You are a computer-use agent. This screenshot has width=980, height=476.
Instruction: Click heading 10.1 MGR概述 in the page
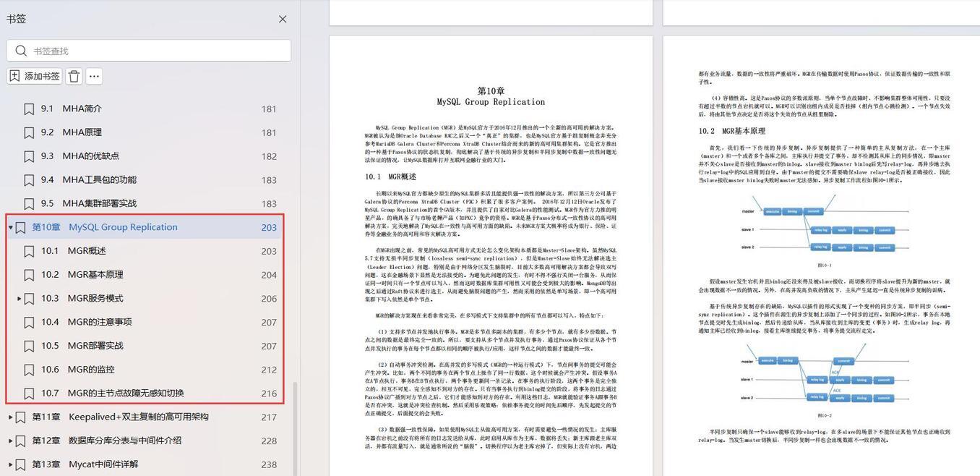point(390,177)
